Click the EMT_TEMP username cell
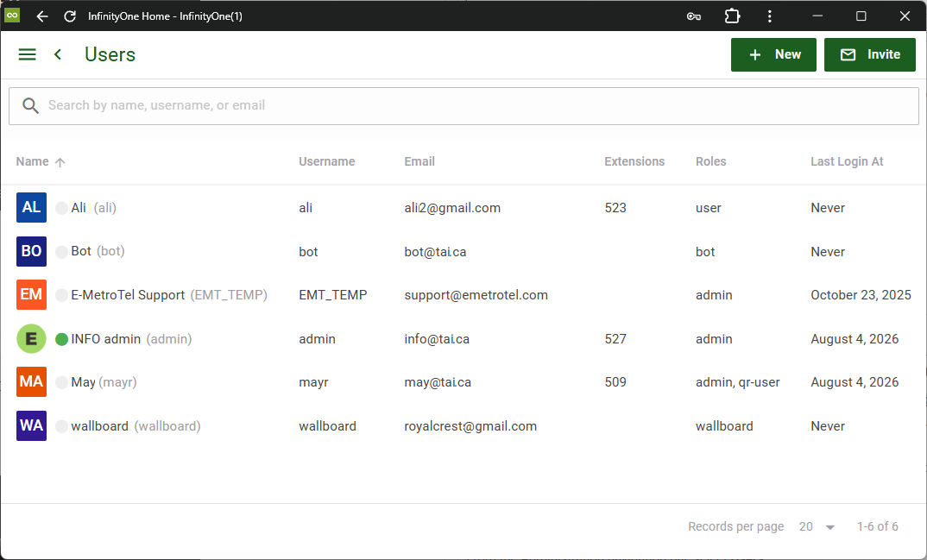The width and height of the screenshot is (927, 560). 333,295
